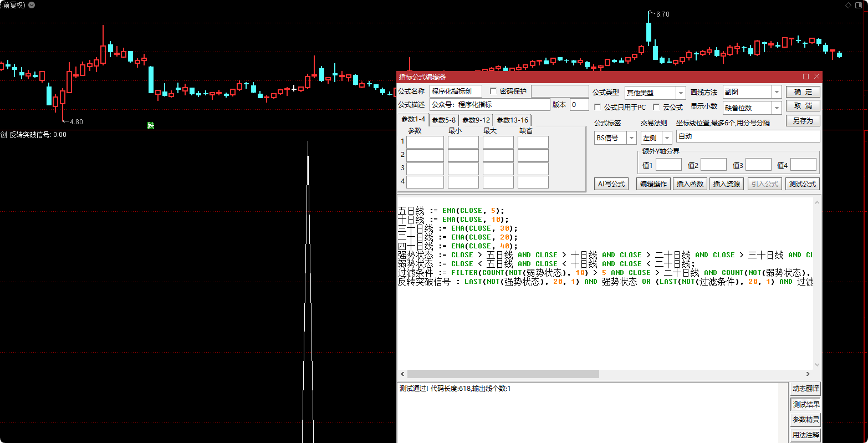Expand the 画线方法 dropdown showing 副图
This screenshot has height=443, width=868.
tap(776, 92)
